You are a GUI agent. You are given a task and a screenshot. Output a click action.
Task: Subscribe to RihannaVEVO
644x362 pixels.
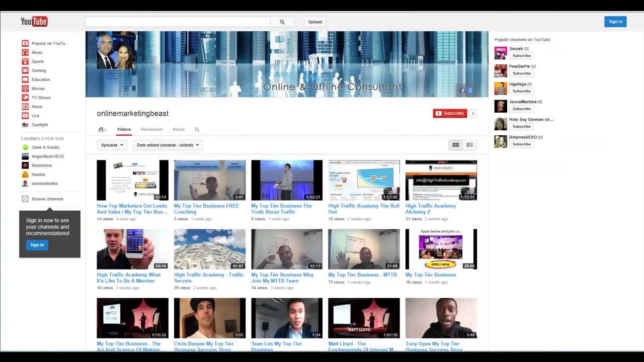tap(522, 144)
